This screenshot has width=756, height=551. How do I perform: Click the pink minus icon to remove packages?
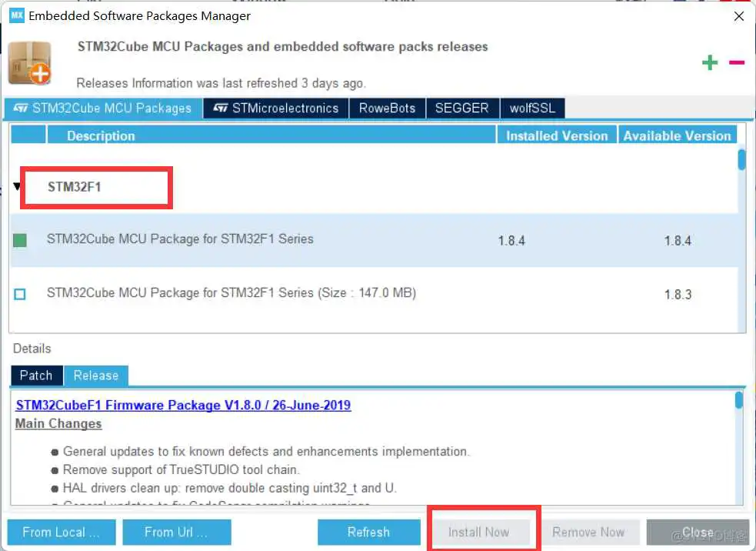click(736, 62)
